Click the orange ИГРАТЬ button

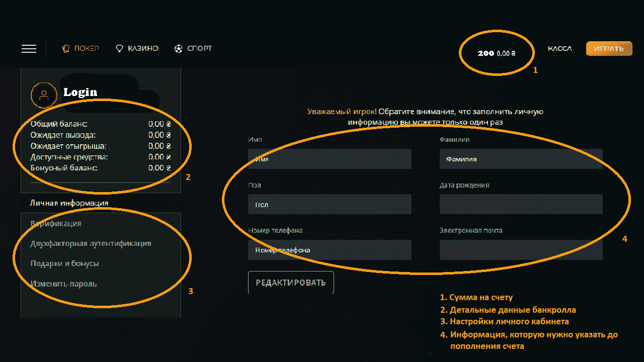coord(609,48)
